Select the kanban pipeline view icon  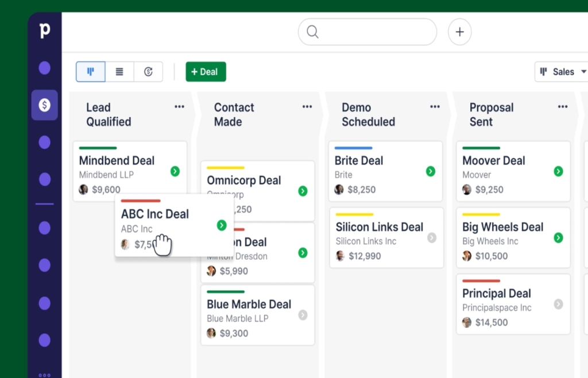tap(90, 71)
